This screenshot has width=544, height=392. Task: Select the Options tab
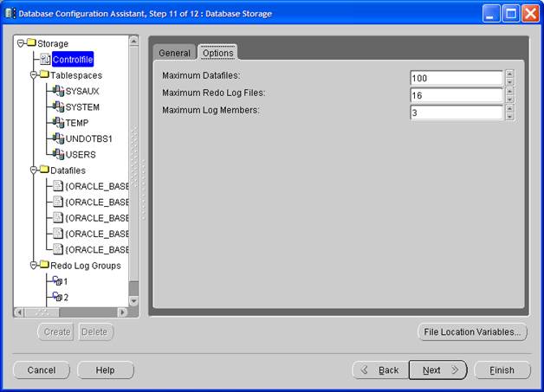point(218,53)
